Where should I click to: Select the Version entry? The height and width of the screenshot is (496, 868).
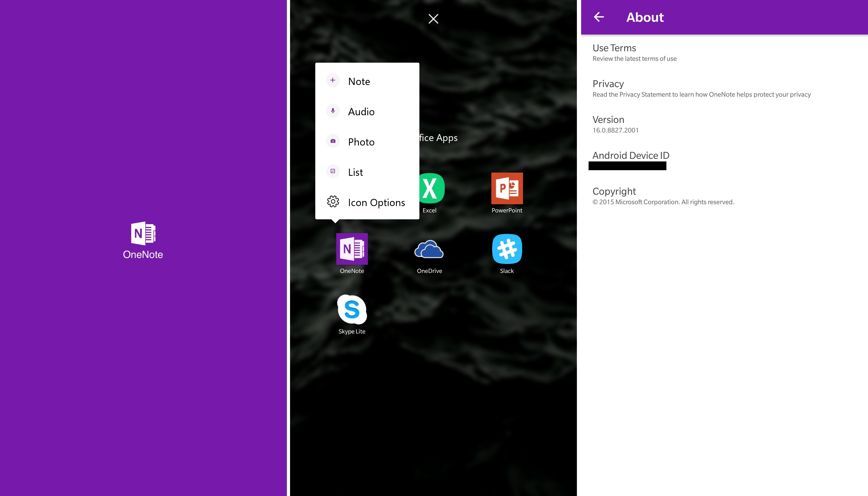point(724,124)
